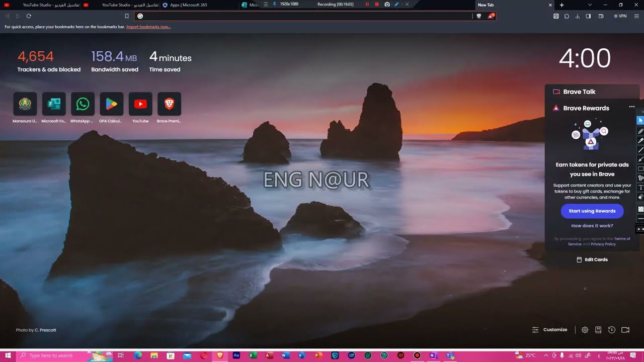
Task: Open the Extensions puzzle icon
Action: click(x=567, y=16)
